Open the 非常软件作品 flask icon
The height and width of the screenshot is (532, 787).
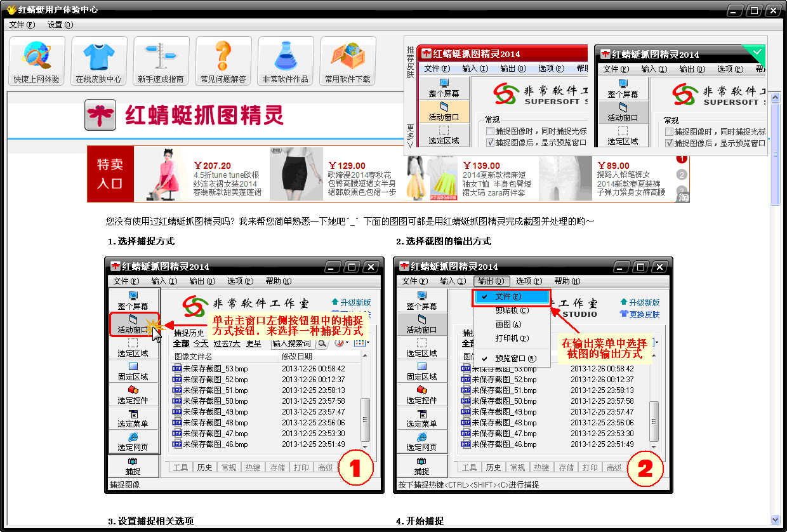click(x=286, y=60)
